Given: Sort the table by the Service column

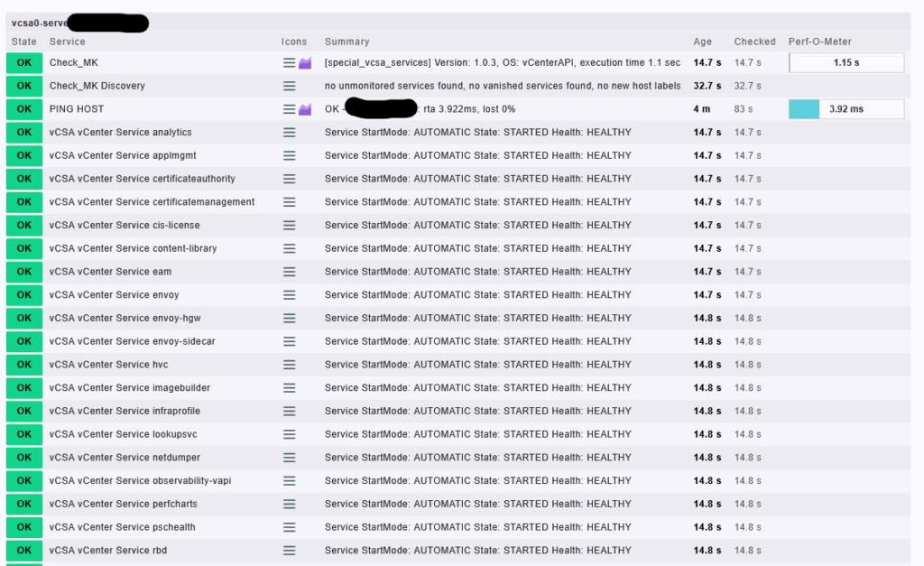Looking at the screenshot, I should tap(67, 42).
